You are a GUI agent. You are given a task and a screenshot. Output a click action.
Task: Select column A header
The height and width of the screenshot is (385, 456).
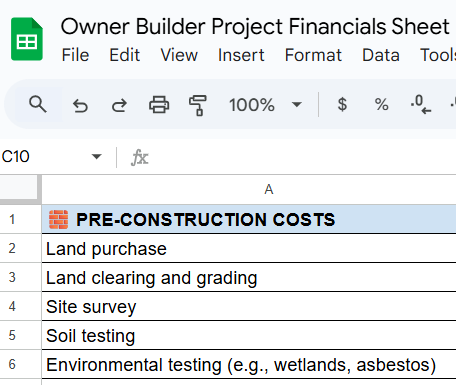pos(249,189)
